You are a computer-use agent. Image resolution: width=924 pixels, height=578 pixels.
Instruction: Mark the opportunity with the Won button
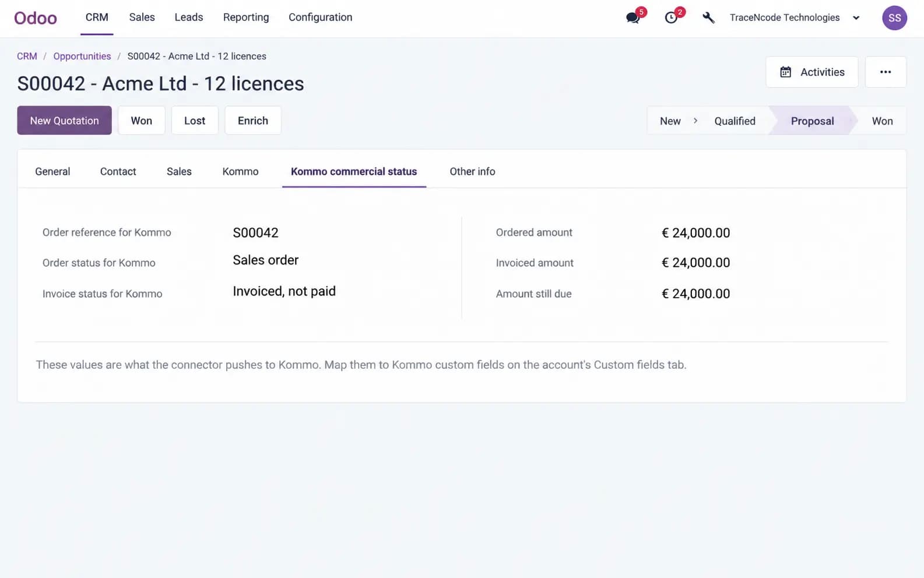[142, 121]
